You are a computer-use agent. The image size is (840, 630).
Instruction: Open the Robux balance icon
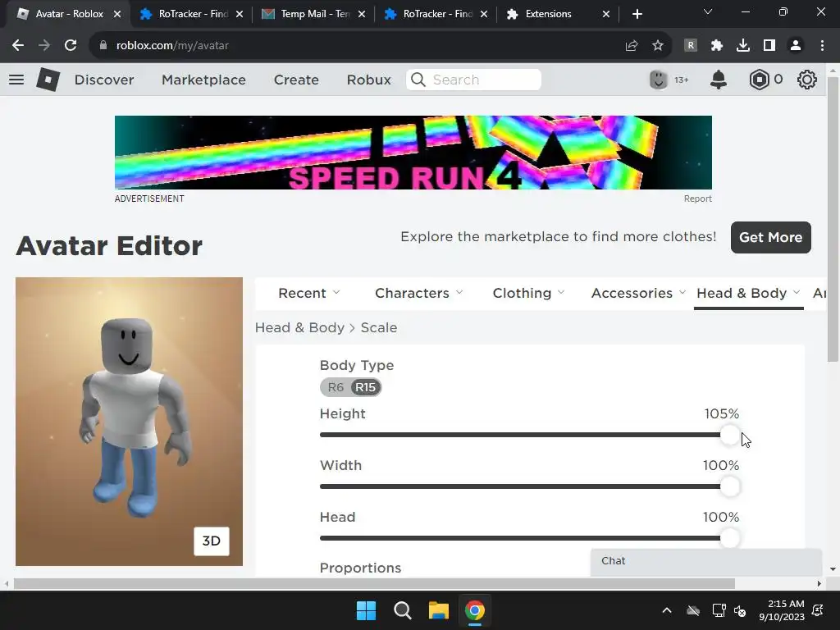pyautogui.click(x=759, y=80)
